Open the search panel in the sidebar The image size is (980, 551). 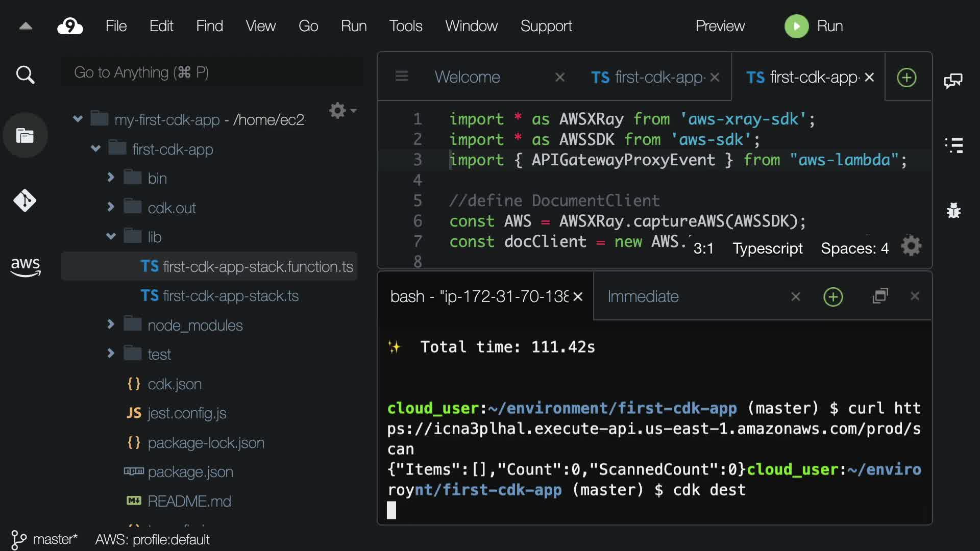click(x=25, y=75)
